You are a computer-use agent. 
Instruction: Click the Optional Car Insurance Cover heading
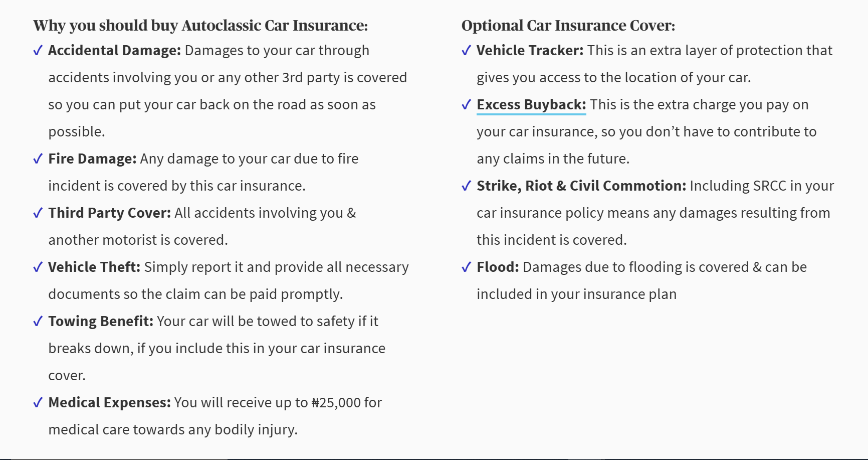[568, 26]
